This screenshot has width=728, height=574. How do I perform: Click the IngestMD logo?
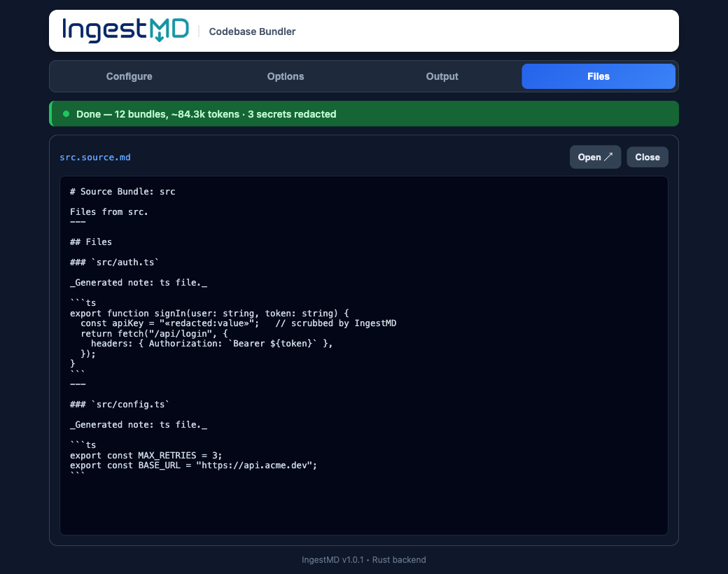click(x=125, y=30)
